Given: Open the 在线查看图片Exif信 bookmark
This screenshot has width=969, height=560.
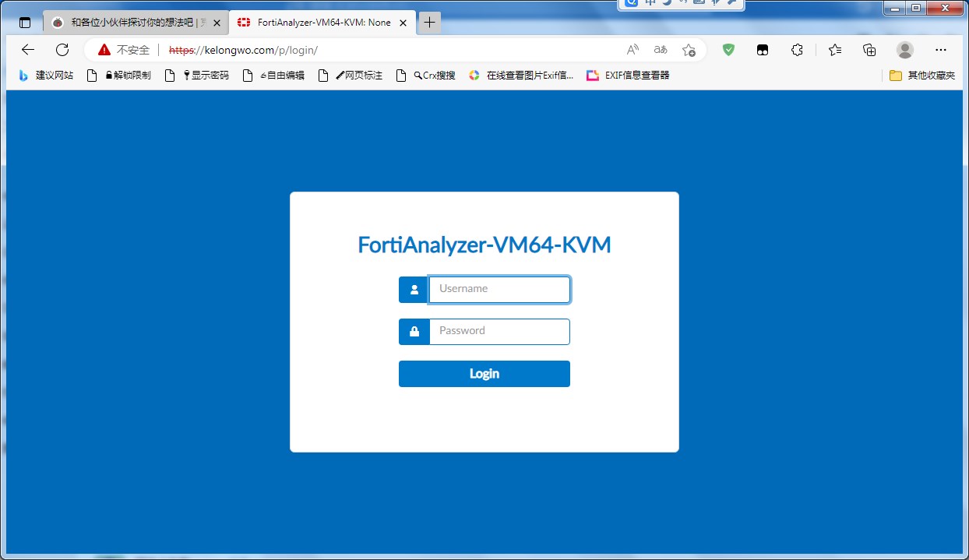Looking at the screenshot, I should click(521, 76).
